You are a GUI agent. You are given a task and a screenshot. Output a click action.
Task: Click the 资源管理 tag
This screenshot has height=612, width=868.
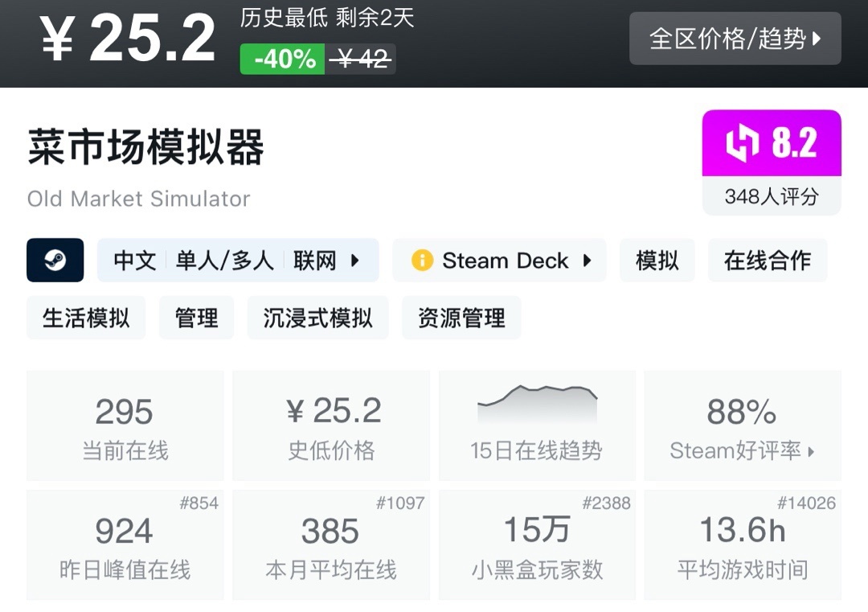[x=461, y=318]
